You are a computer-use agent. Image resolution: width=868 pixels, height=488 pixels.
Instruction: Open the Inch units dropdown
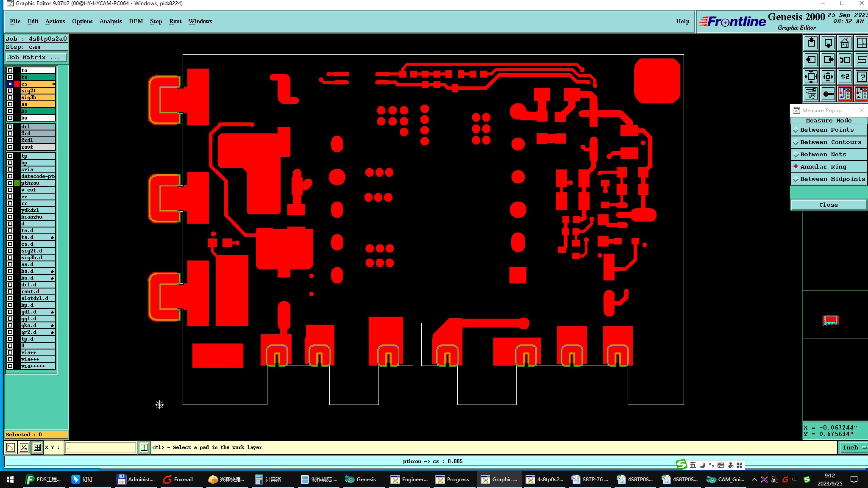pyautogui.click(x=853, y=447)
